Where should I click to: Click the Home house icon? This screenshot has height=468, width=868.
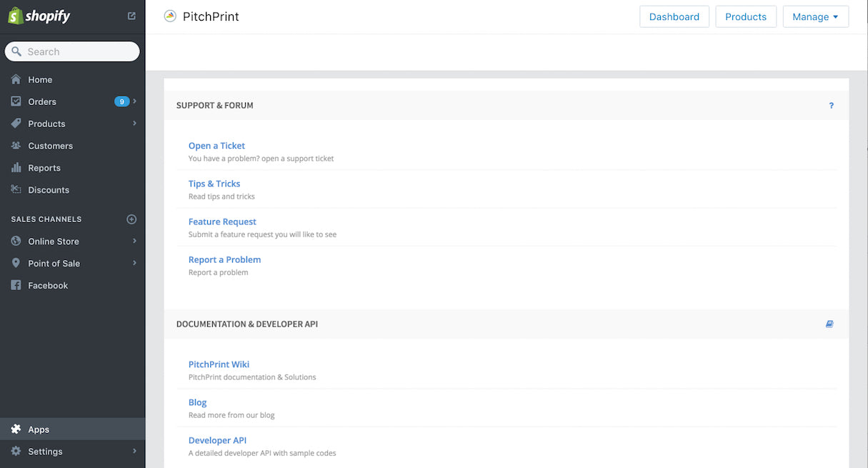click(x=16, y=79)
